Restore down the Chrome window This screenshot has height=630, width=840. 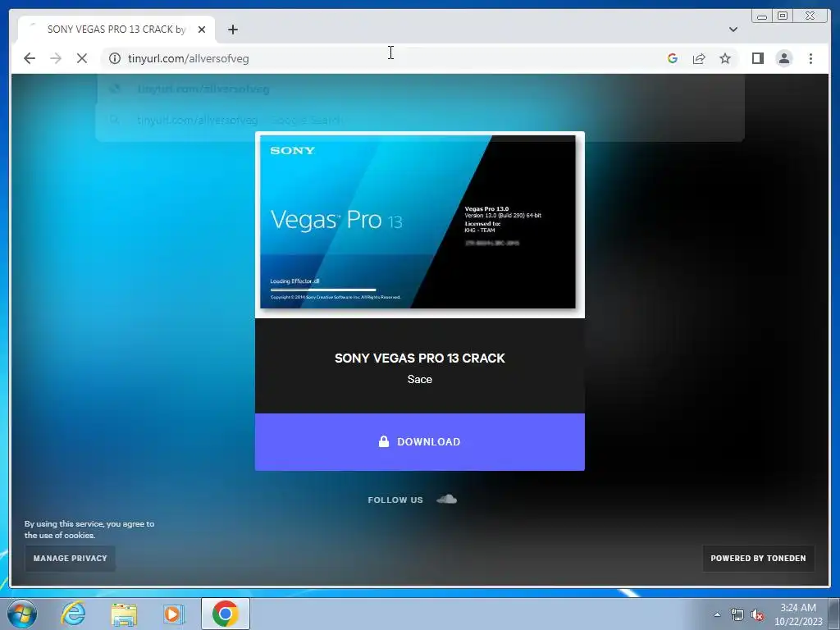point(782,16)
